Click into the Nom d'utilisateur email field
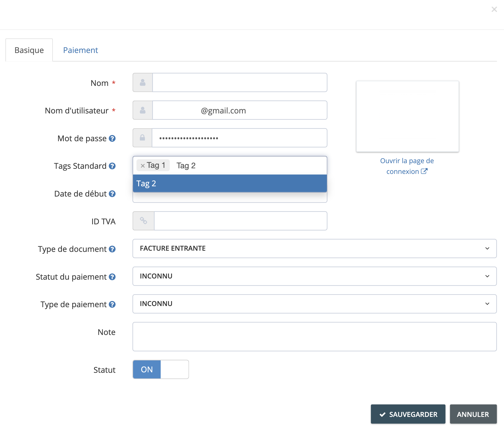Image resolution: width=504 pixels, height=433 pixels. click(x=240, y=110)
